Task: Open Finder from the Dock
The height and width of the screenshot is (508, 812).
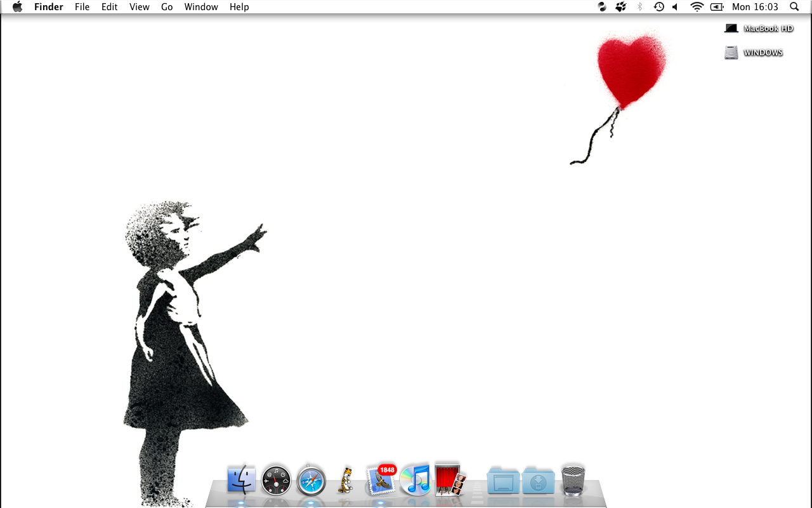Action: (241, 479)
